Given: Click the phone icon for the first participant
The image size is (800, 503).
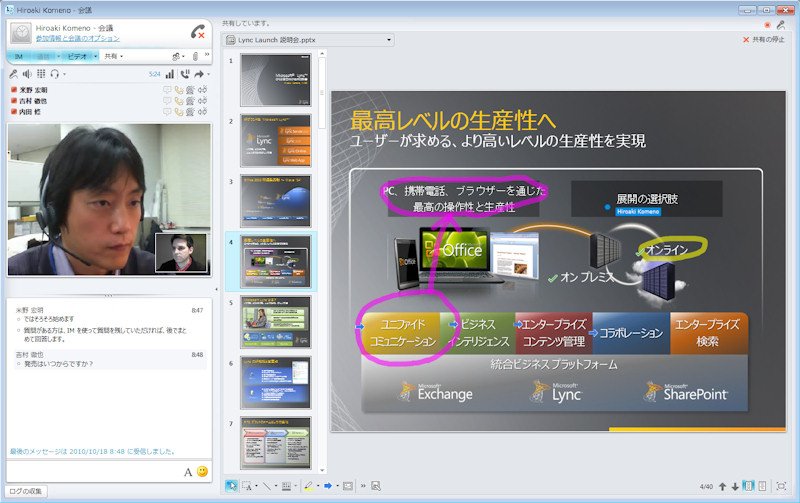Looking at the screenshot, I should pos(179,90).
